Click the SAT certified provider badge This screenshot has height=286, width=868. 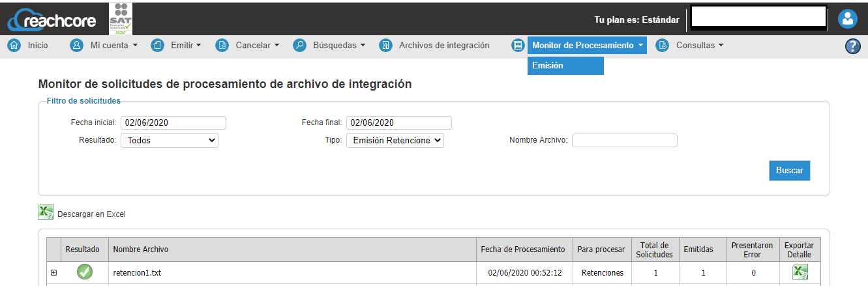(x=121, y=18)
